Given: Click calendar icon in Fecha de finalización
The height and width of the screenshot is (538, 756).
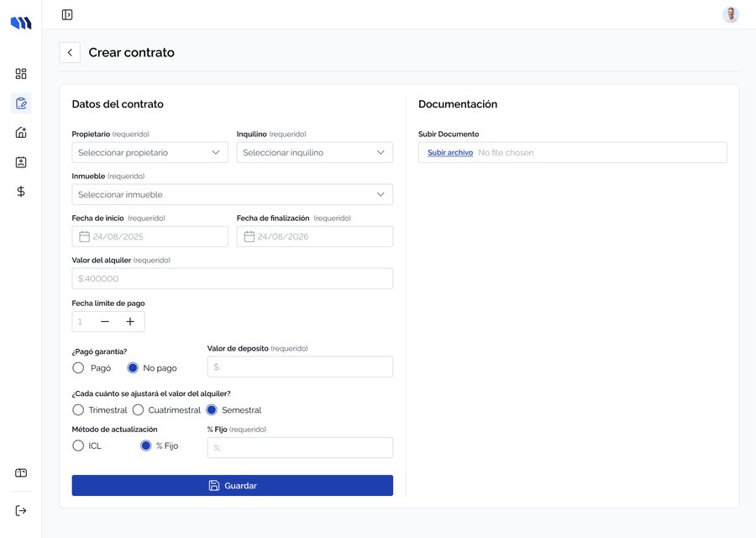Looking at the screenshot, I should click(x=249, y=236).
